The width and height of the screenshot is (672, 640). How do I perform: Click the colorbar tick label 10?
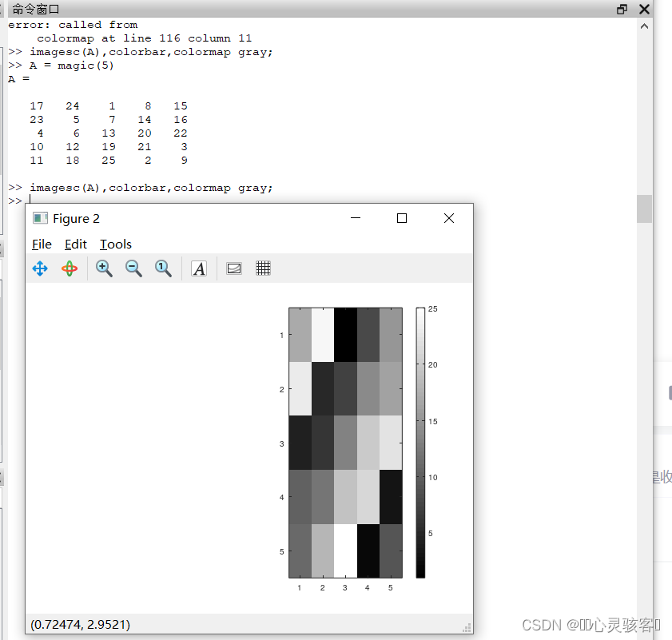[433, 478]
